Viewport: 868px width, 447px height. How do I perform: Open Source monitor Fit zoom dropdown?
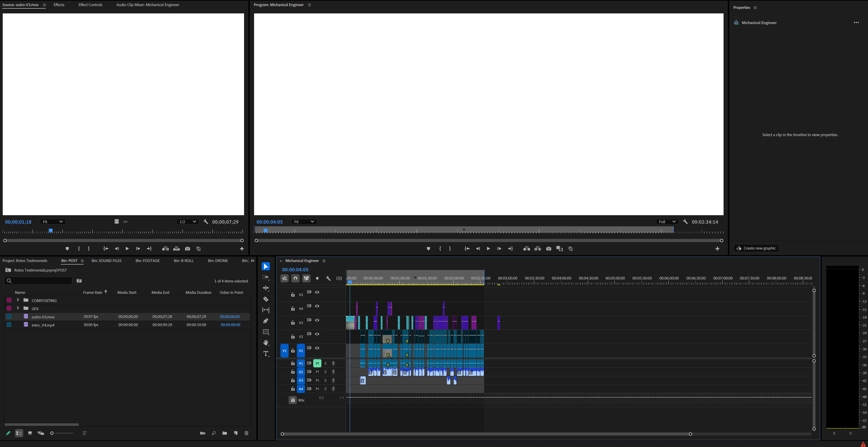pos(53,222)
